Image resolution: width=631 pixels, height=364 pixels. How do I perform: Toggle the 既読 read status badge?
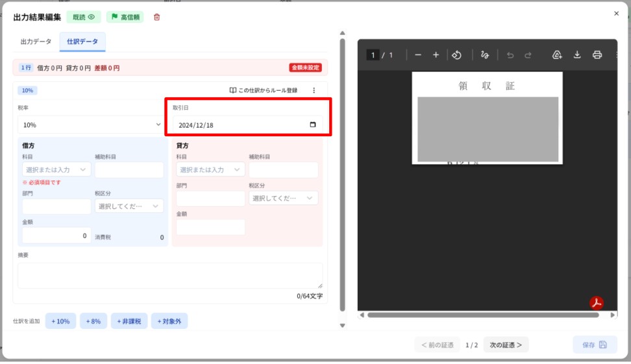point(84,17)
